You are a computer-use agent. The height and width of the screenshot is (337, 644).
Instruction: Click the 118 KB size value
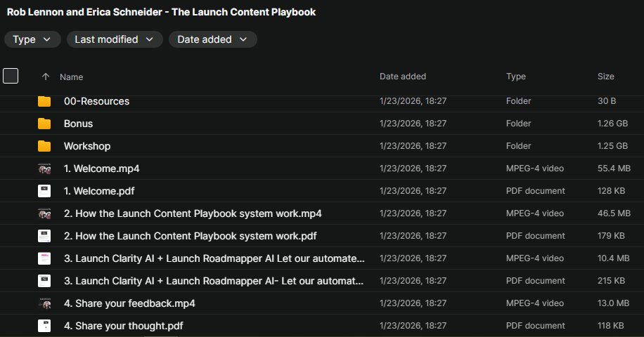[611, 326]
